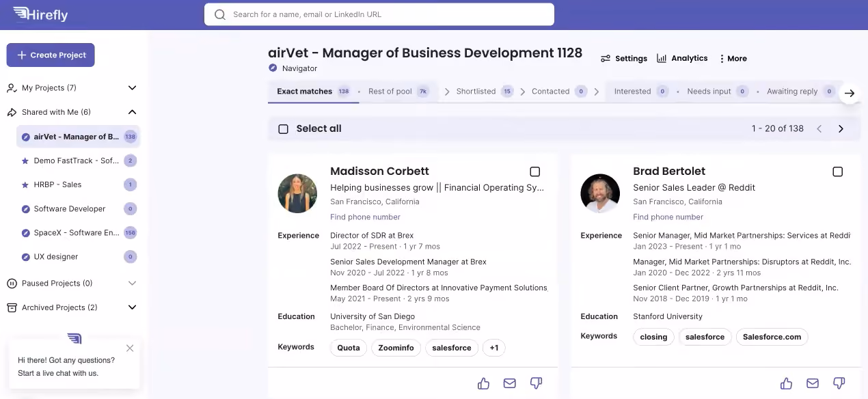Find phone number for Madisson Corbett

(x=365, y=217)
